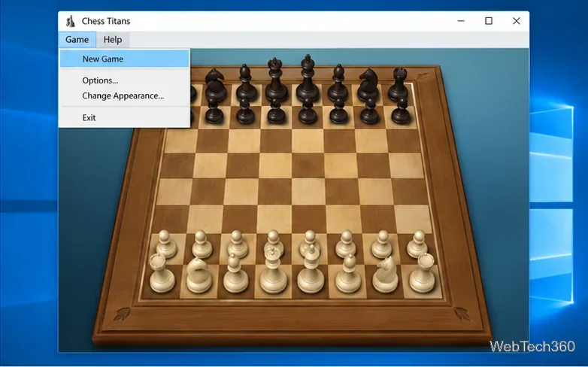Open the Game menu
The image size is (588, 367).
(77, 40)
